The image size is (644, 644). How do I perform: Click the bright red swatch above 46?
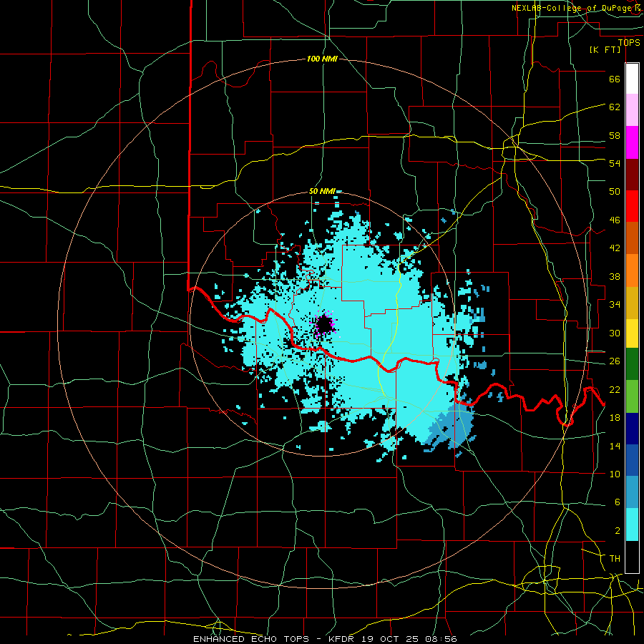click(x=632, y=206)
